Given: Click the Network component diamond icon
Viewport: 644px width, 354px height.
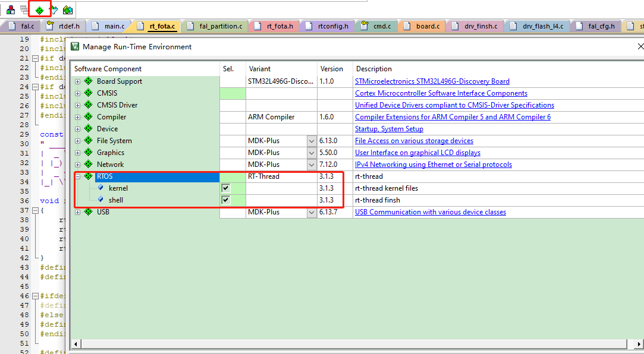Looking at the screenshot, I should tap(88, 164).
